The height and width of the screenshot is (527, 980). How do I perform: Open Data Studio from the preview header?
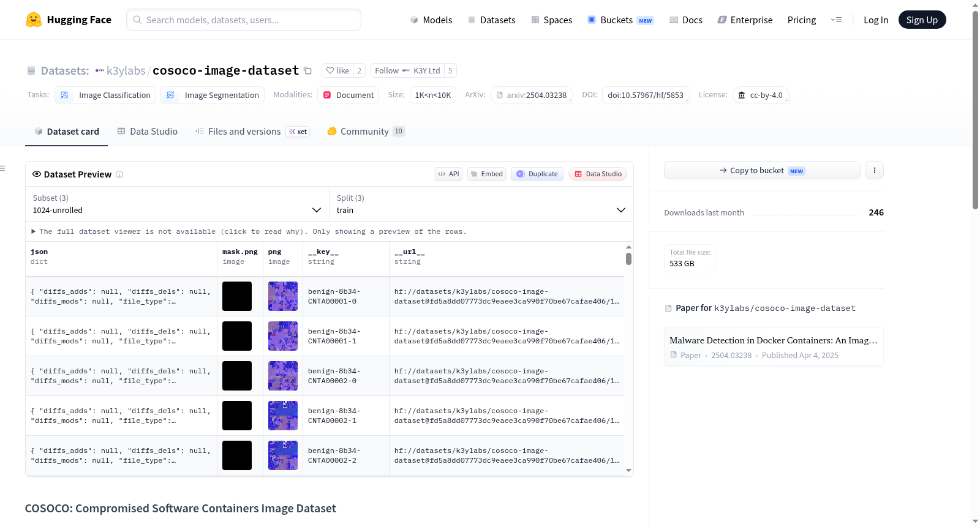click(598, 174)
